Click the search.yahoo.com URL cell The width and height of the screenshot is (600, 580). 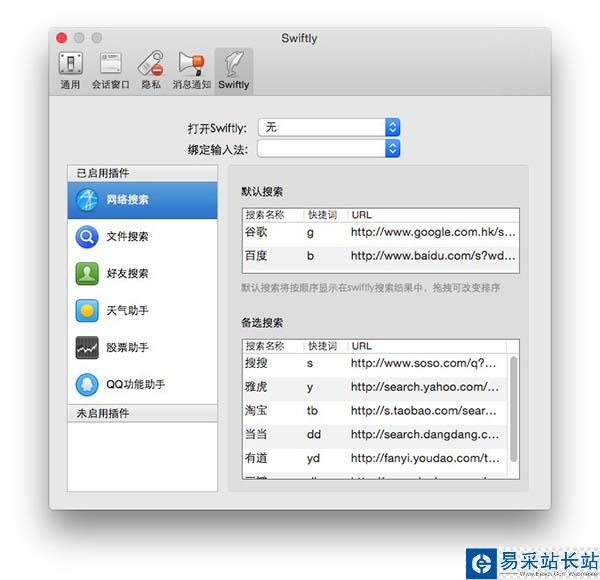(x=425, y=387)
